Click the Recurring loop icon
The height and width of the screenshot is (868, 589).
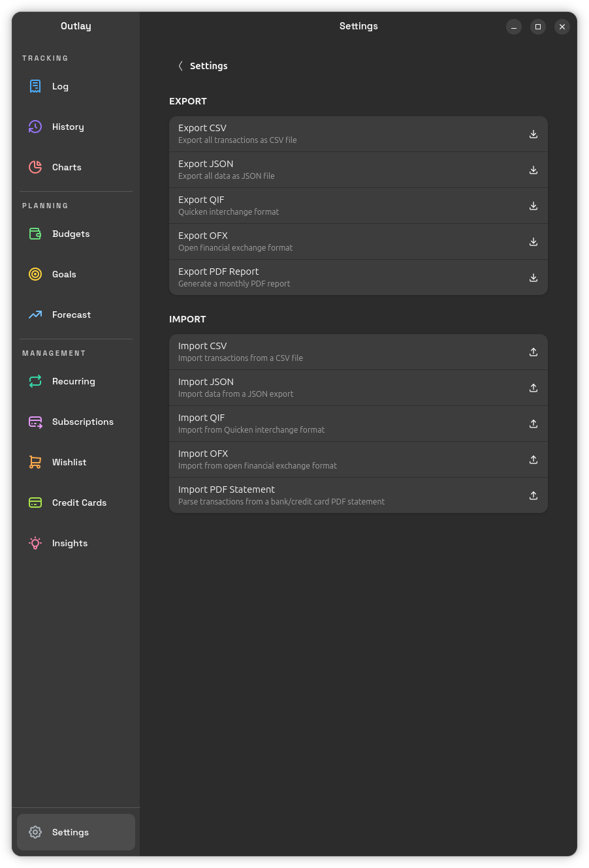35,381
